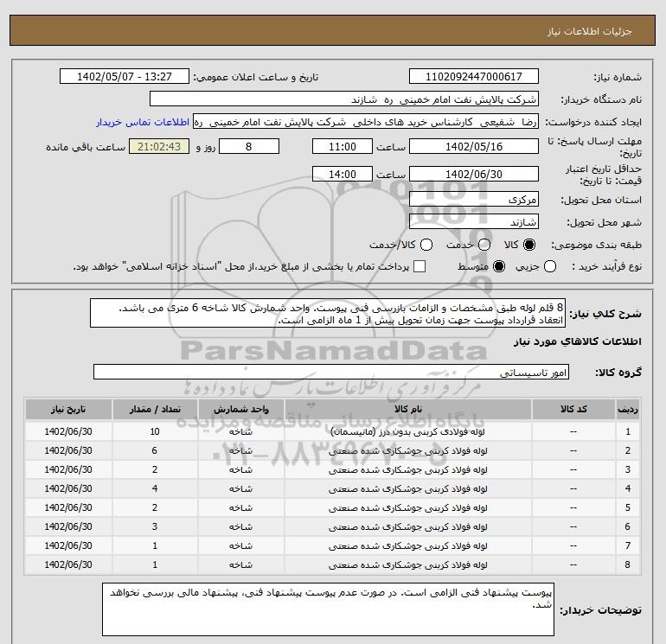
Task: Click the product name in row 6
Action: pos(407,526)
